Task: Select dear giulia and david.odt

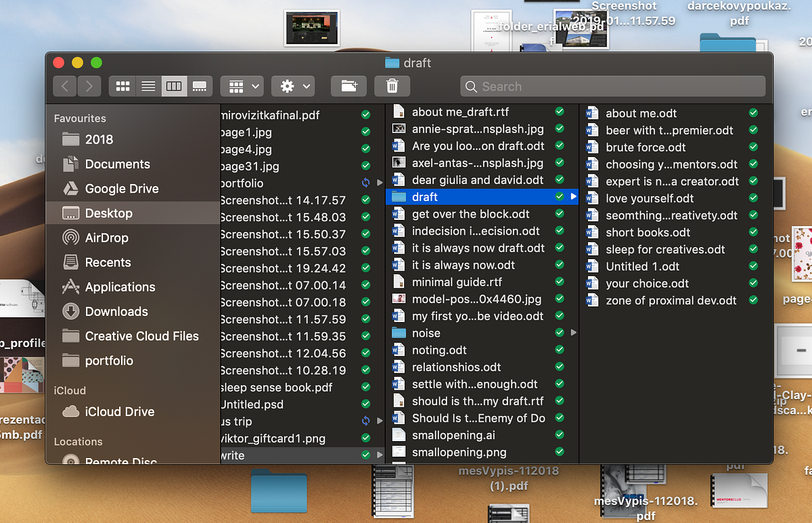Action: tap(482, 180)
